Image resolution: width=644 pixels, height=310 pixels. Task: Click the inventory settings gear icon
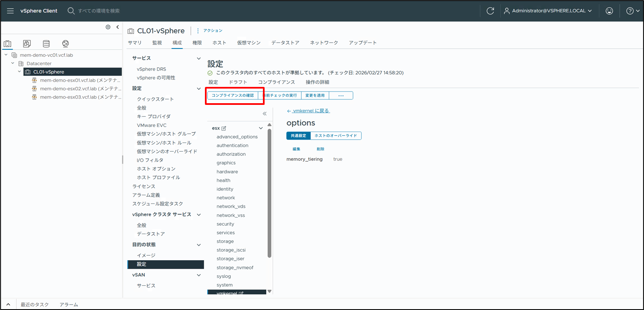point(108,26)
